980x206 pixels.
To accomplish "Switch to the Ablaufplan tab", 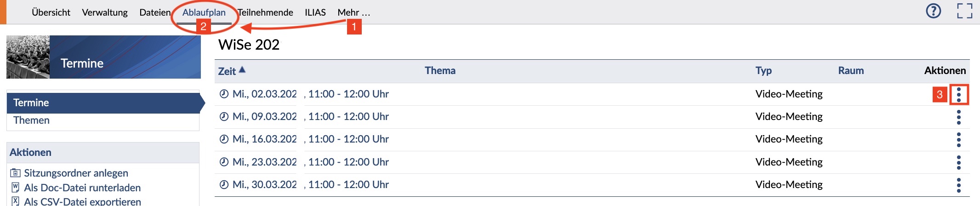I will [x=204, y=12].
